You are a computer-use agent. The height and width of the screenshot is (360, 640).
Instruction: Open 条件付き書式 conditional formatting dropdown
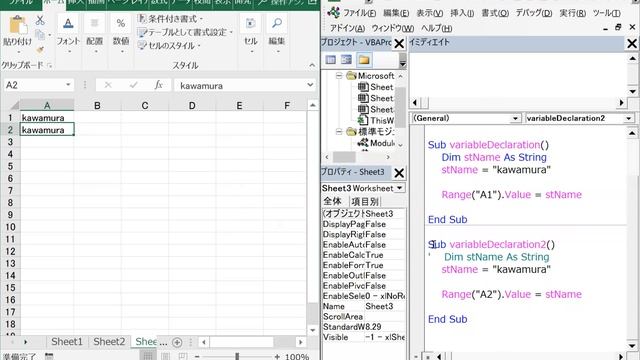170,19
